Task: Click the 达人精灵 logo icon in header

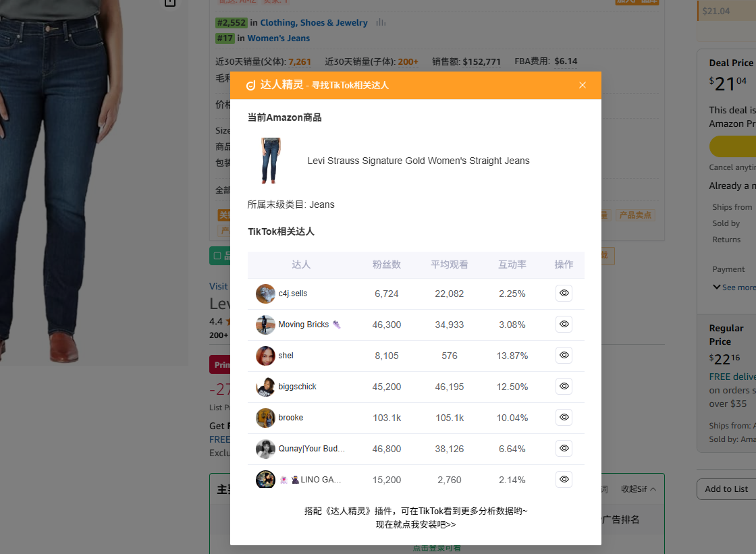Action: [250, 85]
